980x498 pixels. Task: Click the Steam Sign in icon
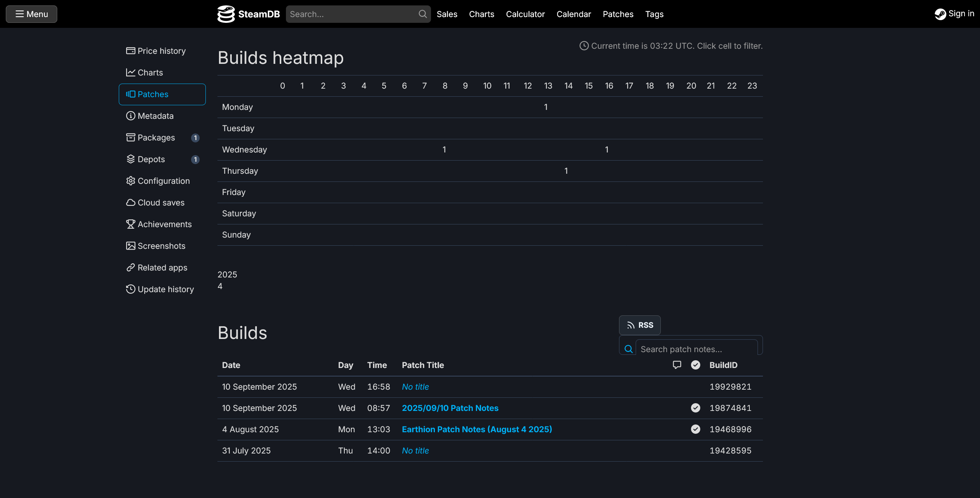click(x=940, y=14)
